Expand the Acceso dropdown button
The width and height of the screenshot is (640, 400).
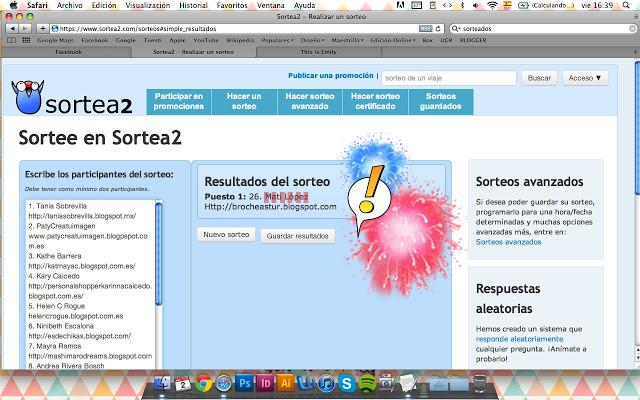585,78
